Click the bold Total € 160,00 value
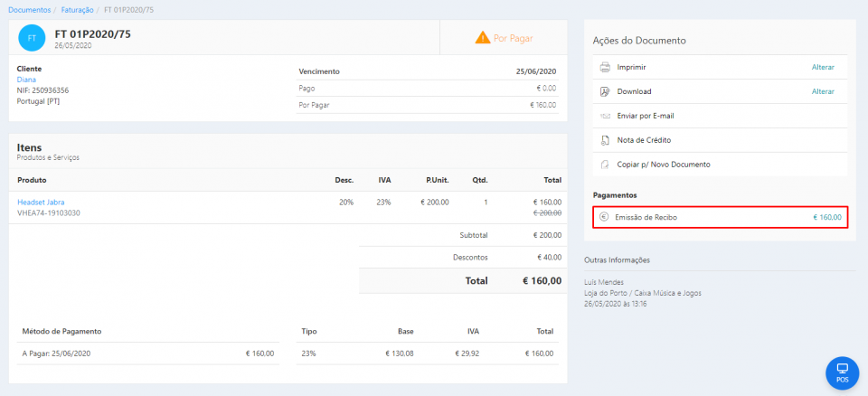Viewport: 868px width, 396px height. pos(542,281)
